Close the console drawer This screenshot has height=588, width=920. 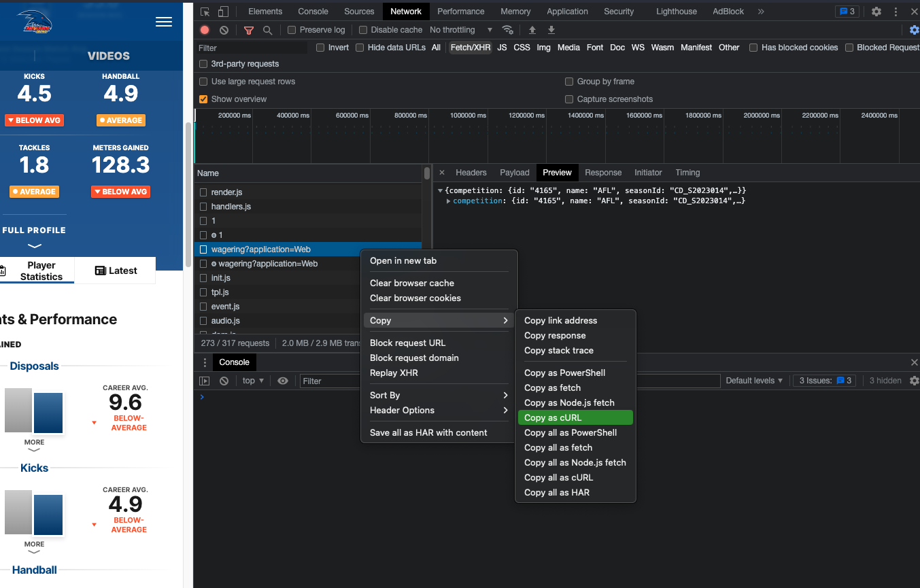[x=915, y=362]
